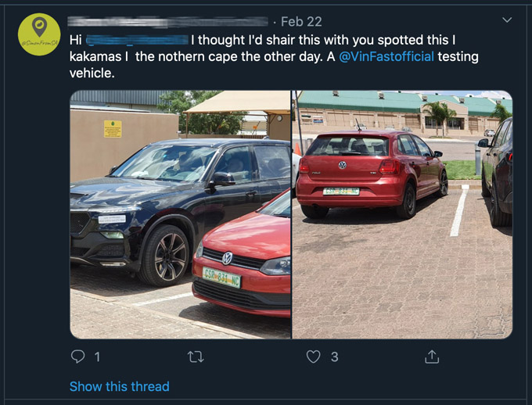Click the blurred author name at the top
Viewport: 532px width, 405px height.
pos(168,22)
